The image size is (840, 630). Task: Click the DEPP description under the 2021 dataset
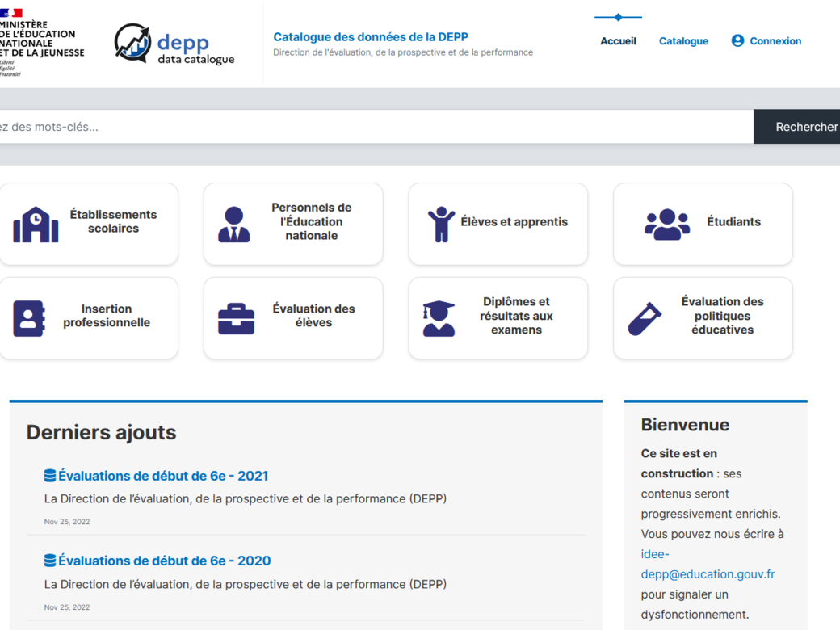click(246, 499)
